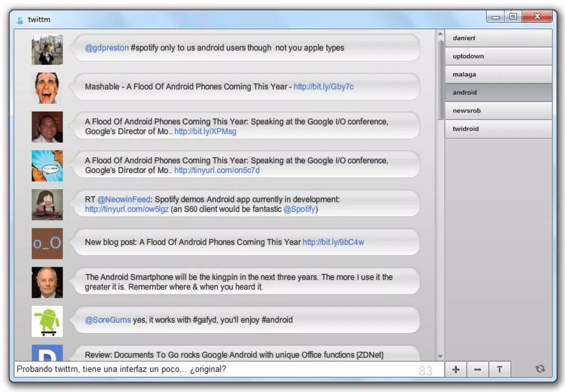
Task: Click the scrollbar down arrow
Action: (440, 356)
